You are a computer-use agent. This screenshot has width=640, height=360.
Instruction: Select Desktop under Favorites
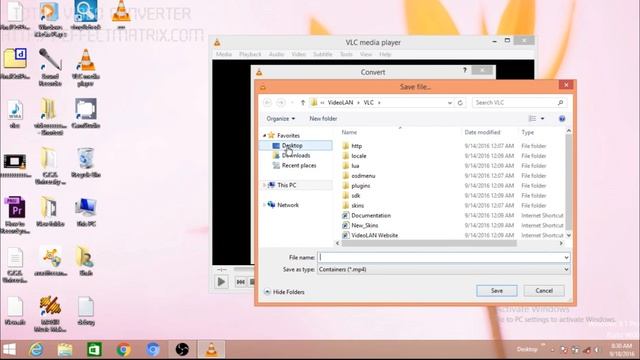[x=296, y=146]
